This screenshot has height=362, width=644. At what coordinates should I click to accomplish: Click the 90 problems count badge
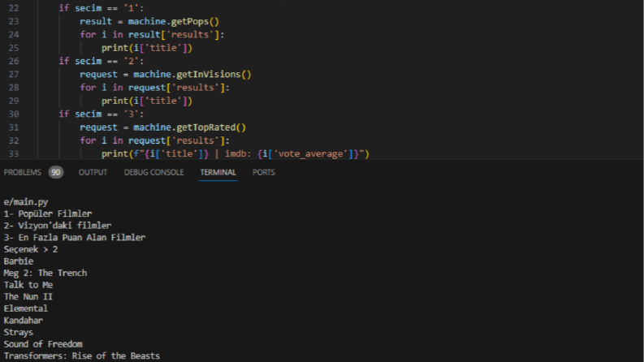click(55, 172)
